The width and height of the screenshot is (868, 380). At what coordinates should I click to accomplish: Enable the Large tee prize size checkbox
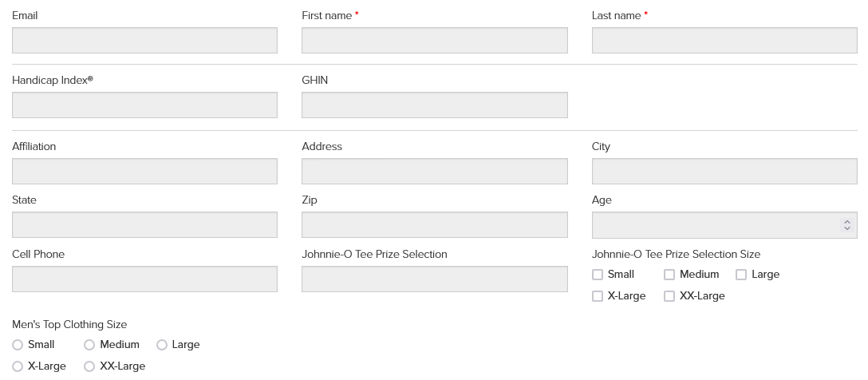[741, 275]
